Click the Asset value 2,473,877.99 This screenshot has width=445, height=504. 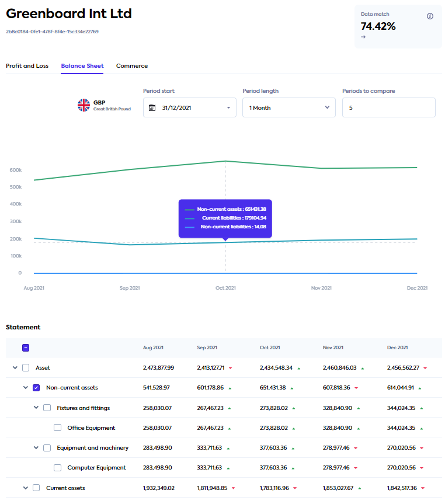[x=158, y=368]
